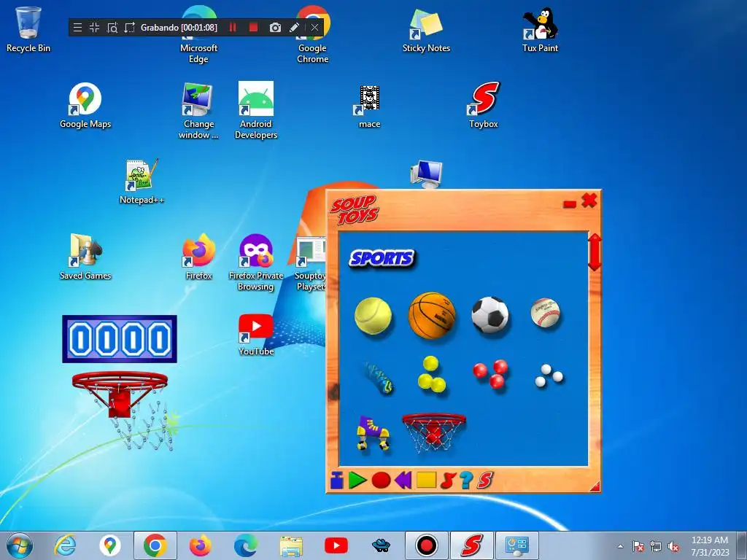
Task: Pause the screen recording
Action: pyautogui.click(x=233, y=28)
